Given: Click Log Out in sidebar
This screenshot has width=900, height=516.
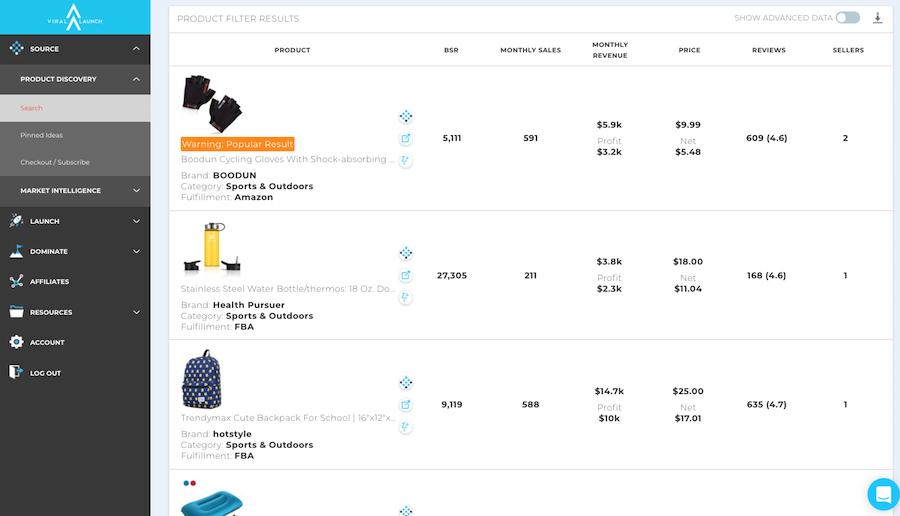Looking at the screenshot, I should 45,373.
